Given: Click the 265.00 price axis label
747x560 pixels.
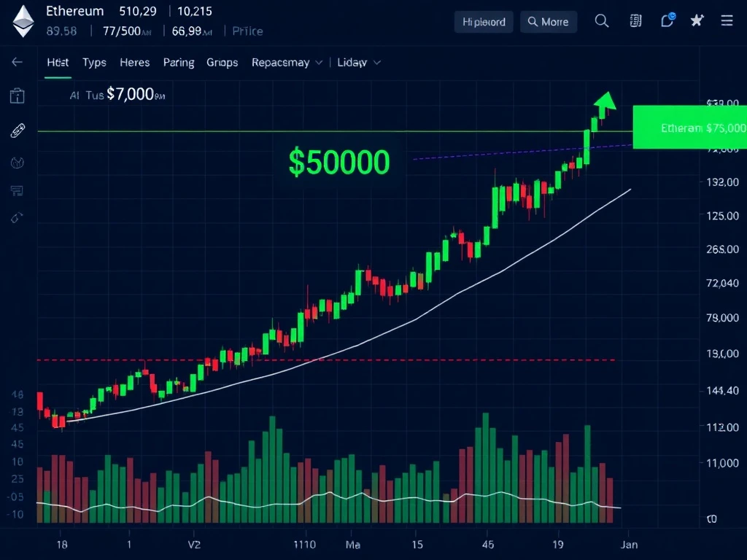Looking at the screenshot, I should pyautogui.click(x=723, y=249).
